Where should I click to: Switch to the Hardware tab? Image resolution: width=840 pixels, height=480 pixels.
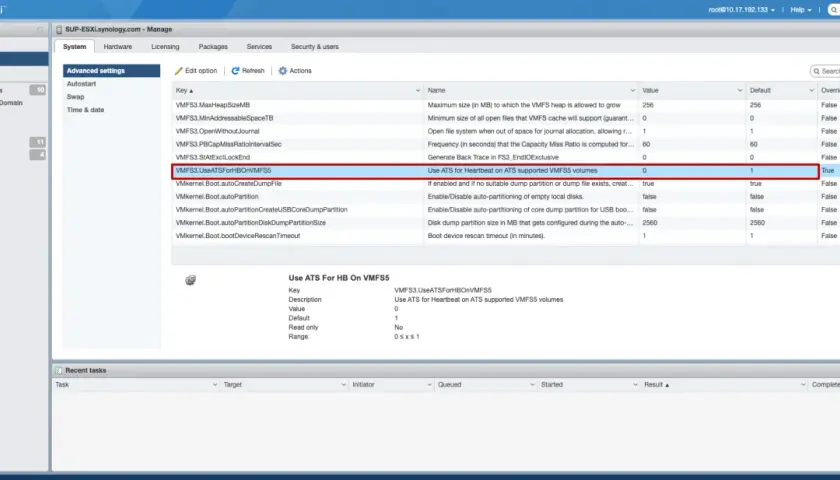[118, 47]
